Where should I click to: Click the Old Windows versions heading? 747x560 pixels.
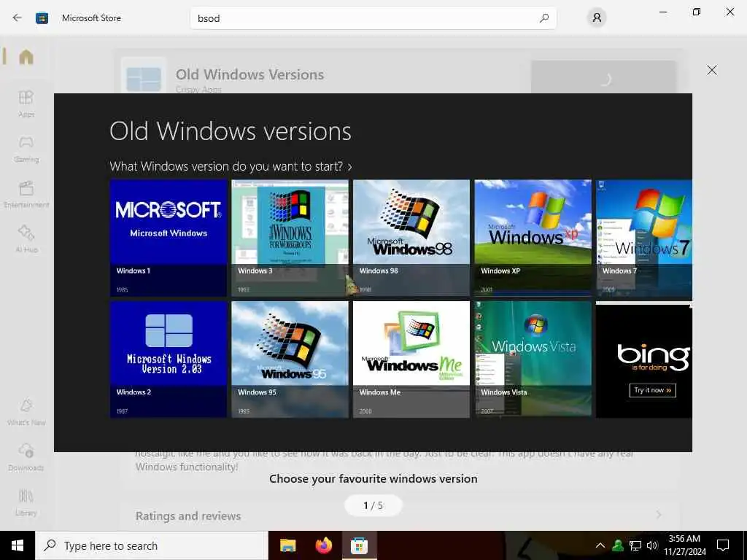coord(231,131)
